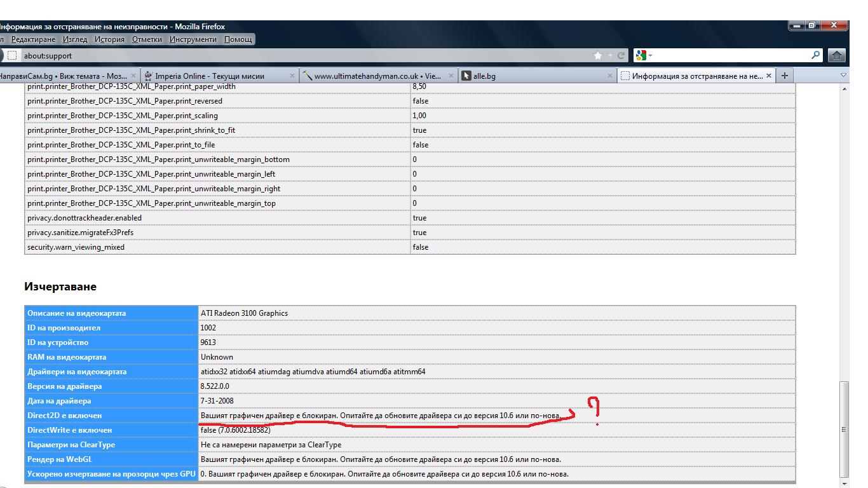
Task: Click the Google search engine icon
Action: click(x=641, y=56)
